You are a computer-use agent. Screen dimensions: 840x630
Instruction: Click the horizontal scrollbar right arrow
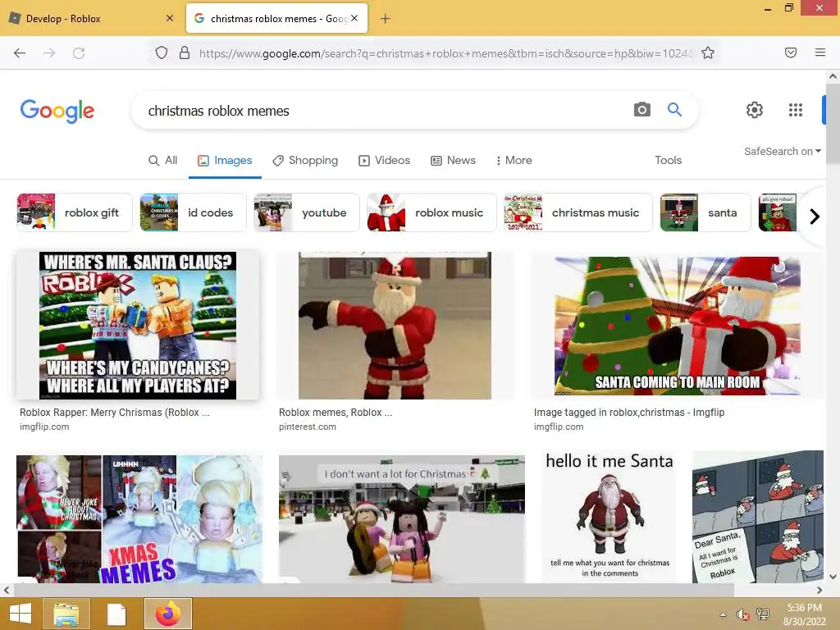click(819, 591)
